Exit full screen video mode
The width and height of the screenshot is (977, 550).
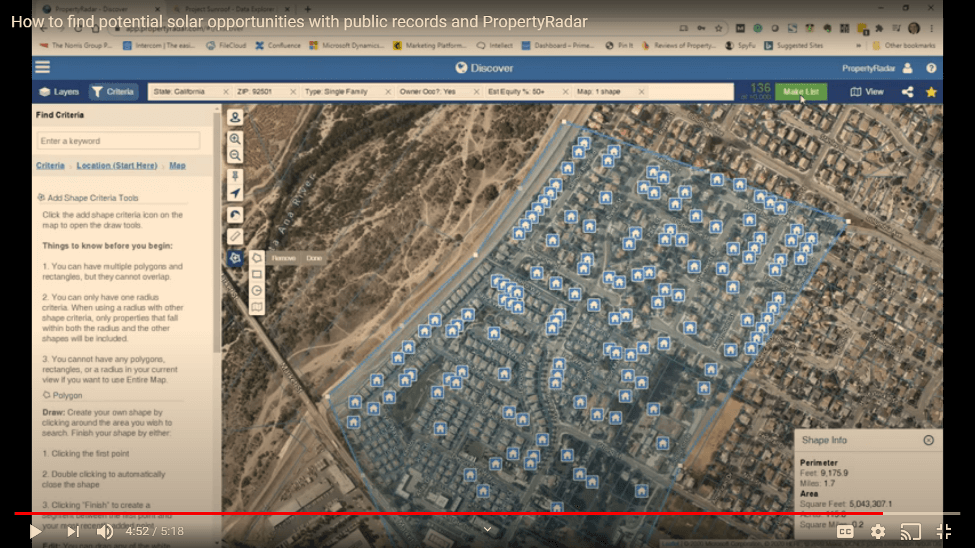(x=944, y=531)
